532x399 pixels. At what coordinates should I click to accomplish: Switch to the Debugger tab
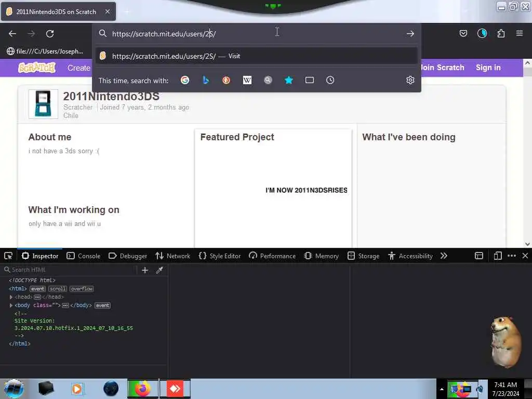coord(128,256)
